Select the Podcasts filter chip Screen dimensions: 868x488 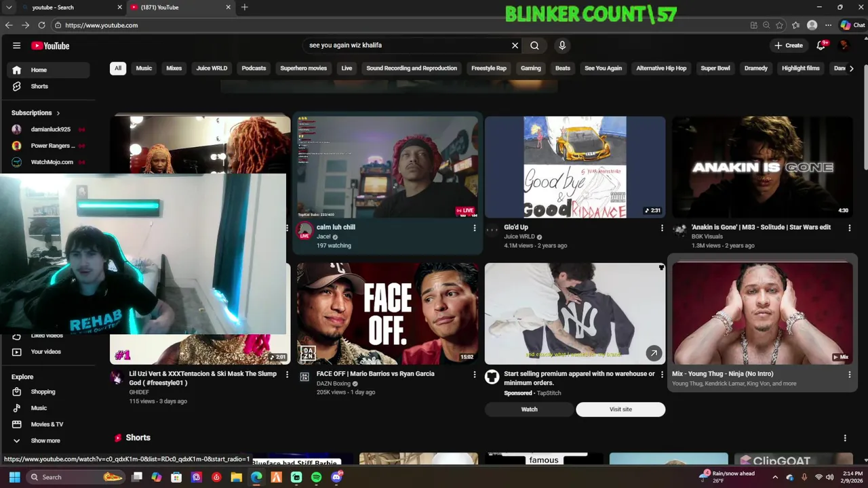pyautogui.click(x=254, y=68)
